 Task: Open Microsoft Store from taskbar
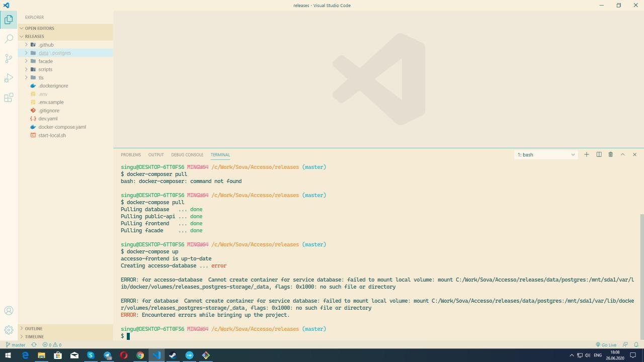[58, 355]
